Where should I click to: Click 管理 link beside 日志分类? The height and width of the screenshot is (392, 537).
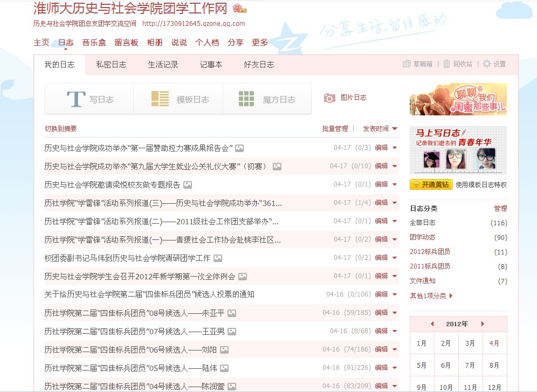tap(500, 209)
